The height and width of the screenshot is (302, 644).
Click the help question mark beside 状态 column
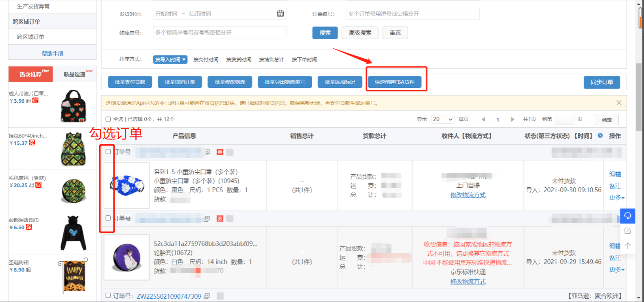(x=600, y=136)
